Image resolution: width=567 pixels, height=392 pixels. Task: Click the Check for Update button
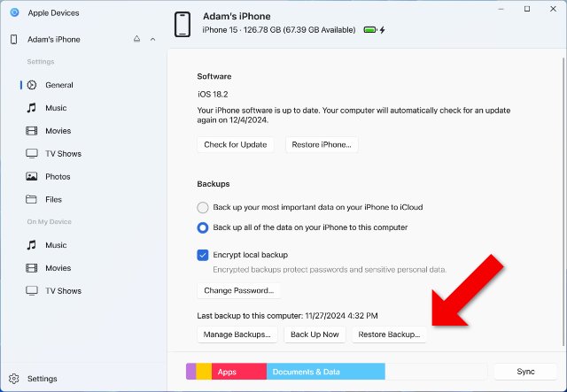(x=236, y=144)
